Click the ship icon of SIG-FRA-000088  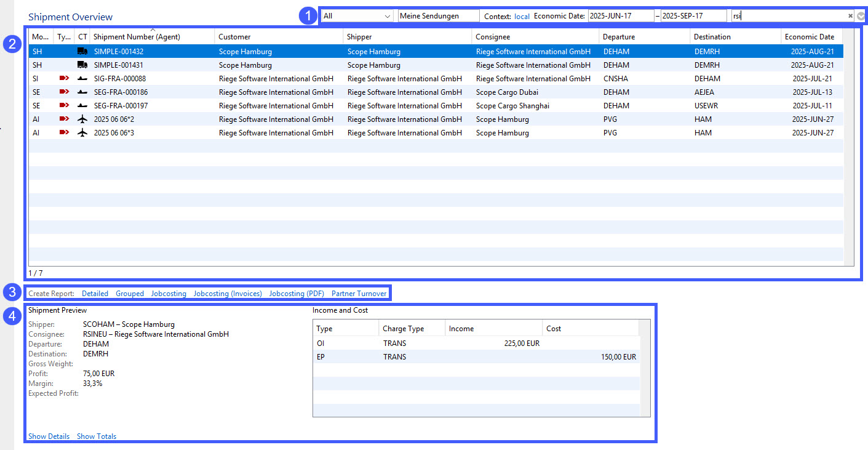[82, 79]
